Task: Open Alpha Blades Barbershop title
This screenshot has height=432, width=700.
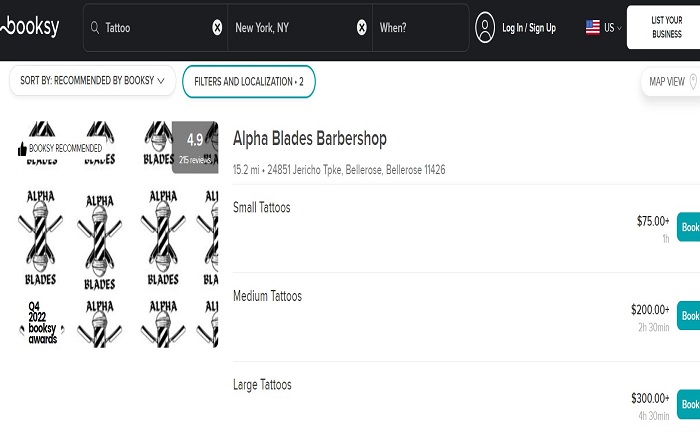Action: (x=310, y=138)
